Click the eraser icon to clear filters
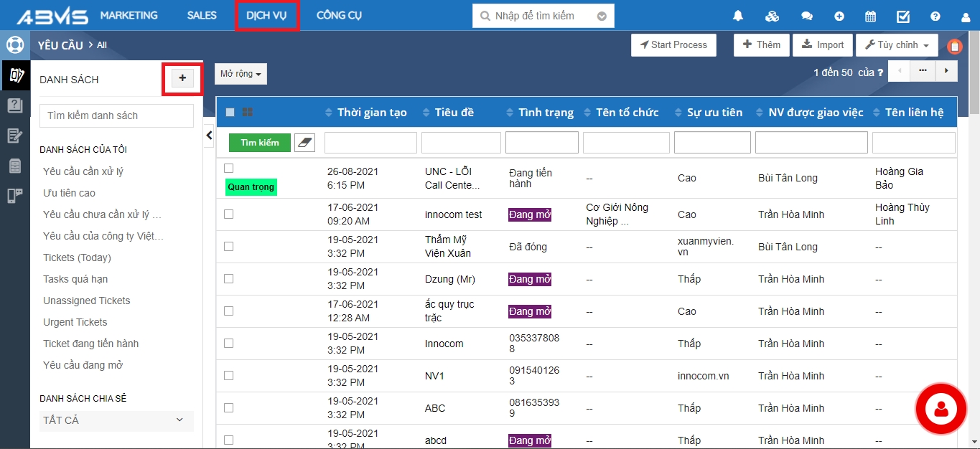The width and height of the screenshot is (980, 449). (305, 143)
